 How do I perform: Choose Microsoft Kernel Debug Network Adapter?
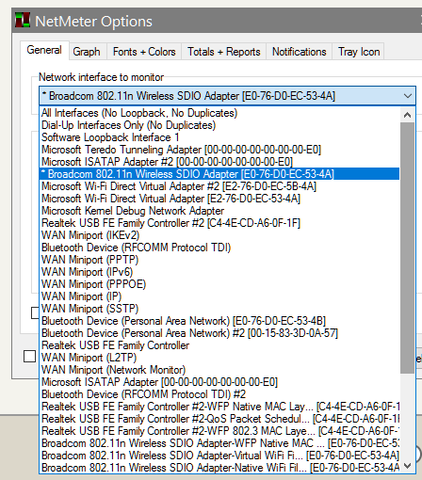220,211
